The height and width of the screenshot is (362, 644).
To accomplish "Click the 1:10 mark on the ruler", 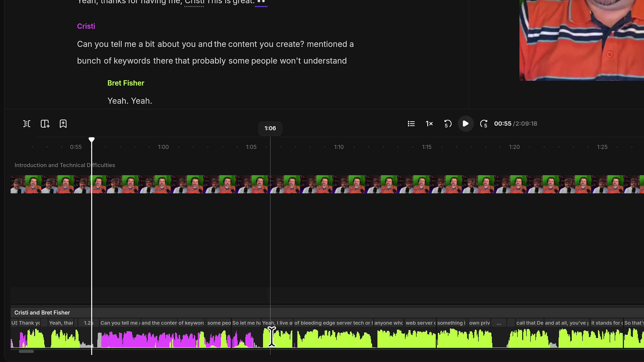I will pyautogui.click(x=339, y=147).
